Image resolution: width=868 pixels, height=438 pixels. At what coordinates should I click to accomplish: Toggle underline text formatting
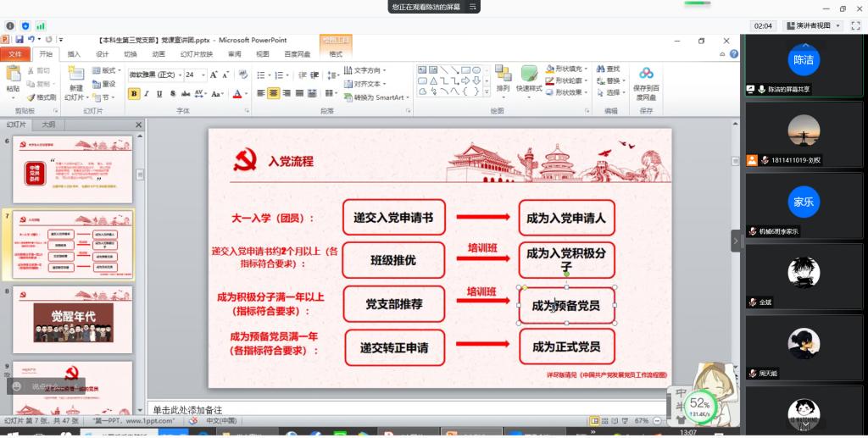[x=159, y=94]
